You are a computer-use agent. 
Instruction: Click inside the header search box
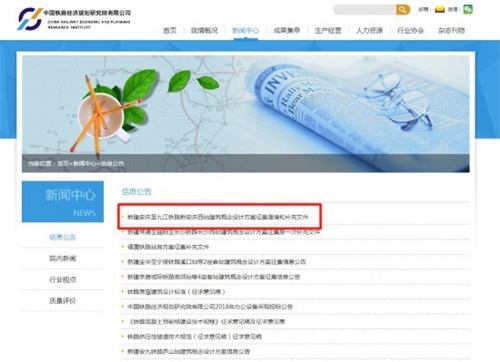(365, 10)
